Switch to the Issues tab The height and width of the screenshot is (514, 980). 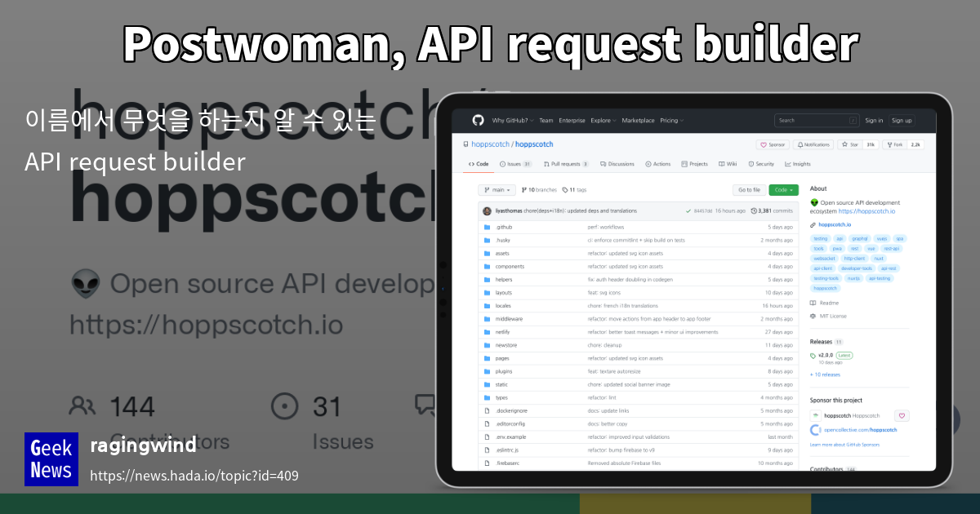[514, 164]
